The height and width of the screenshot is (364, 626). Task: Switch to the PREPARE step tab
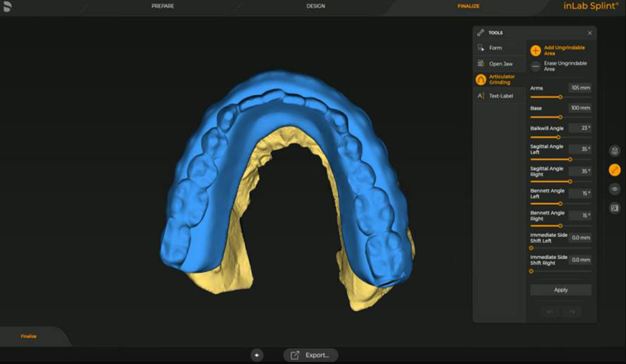point(162,6)
